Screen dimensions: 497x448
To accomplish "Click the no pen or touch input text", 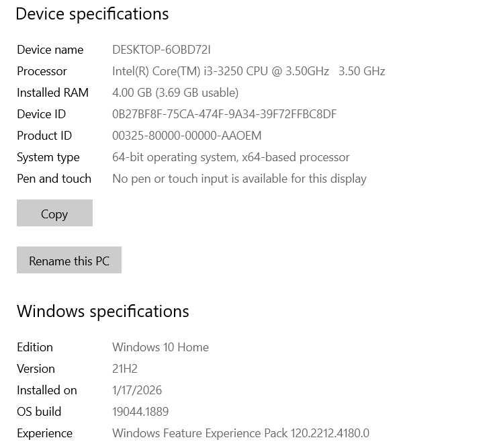I will point(239,179).
